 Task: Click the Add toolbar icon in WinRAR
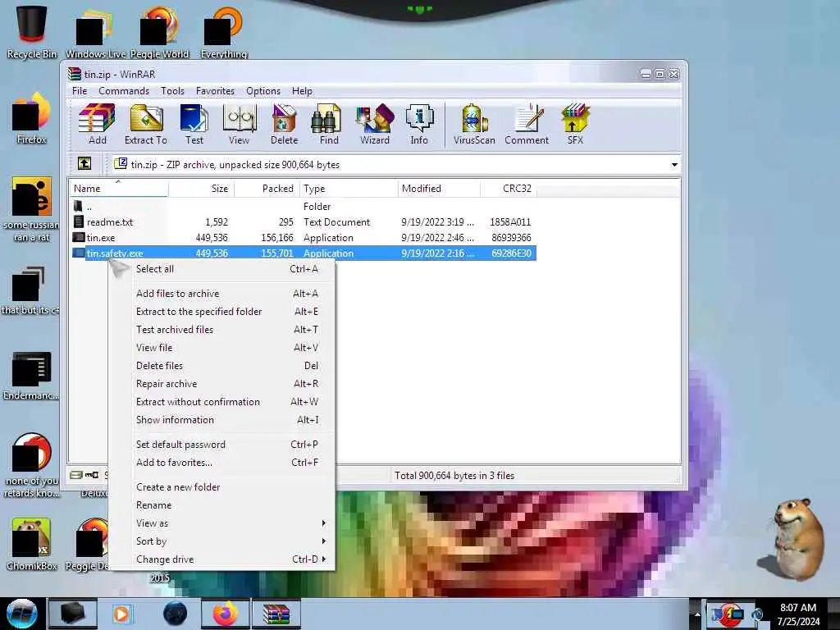(97, 125)
